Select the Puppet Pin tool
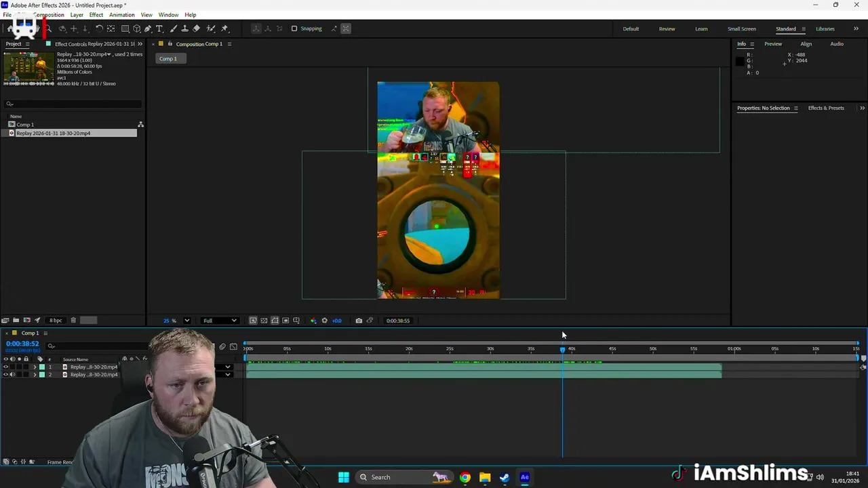 click(x=224, y=28)
